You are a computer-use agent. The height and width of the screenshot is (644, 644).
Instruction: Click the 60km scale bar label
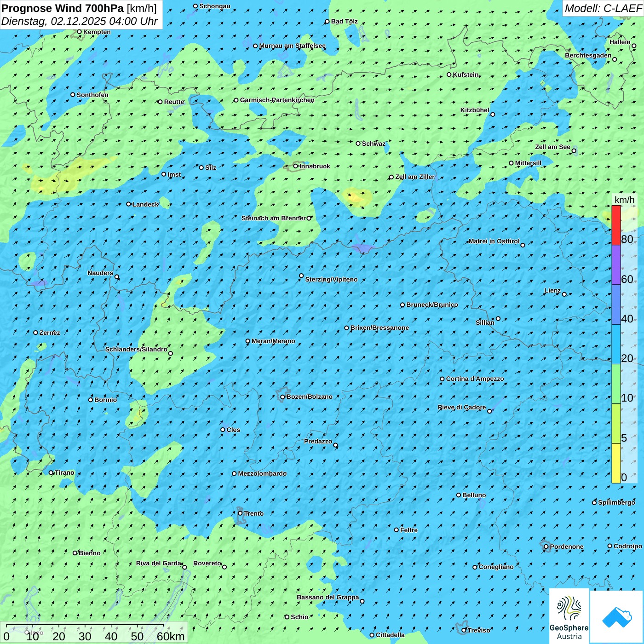tap(171, 636)
